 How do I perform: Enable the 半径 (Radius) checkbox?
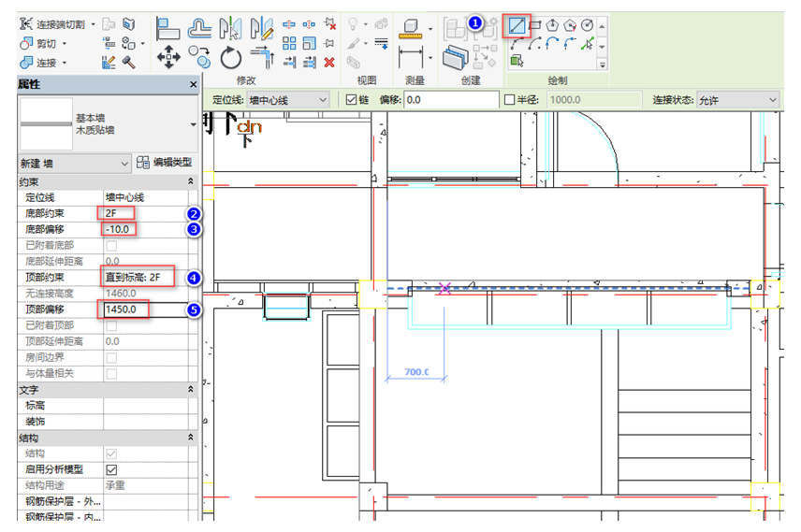click(x=510, y=99)
